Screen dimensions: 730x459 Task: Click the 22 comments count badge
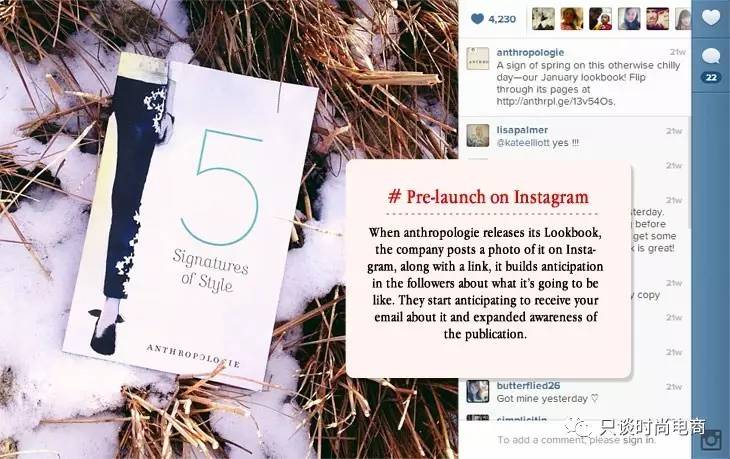click(x=711, y=77)
